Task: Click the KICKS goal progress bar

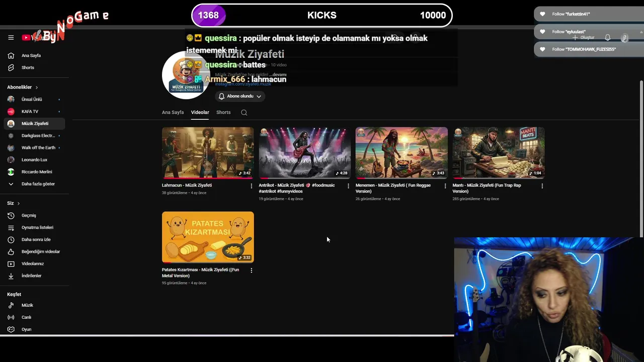Action: click(322, 15)
